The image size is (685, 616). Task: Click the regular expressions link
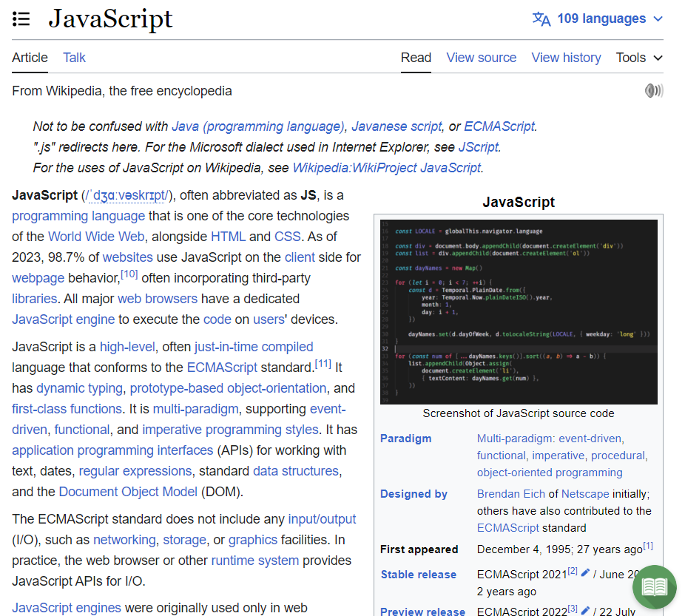(x=135, y=471)
